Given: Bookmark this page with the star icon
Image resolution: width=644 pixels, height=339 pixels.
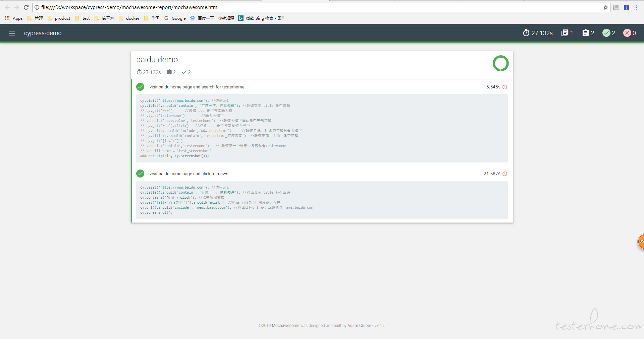Looking at the screenshot, I should point(606,7).
